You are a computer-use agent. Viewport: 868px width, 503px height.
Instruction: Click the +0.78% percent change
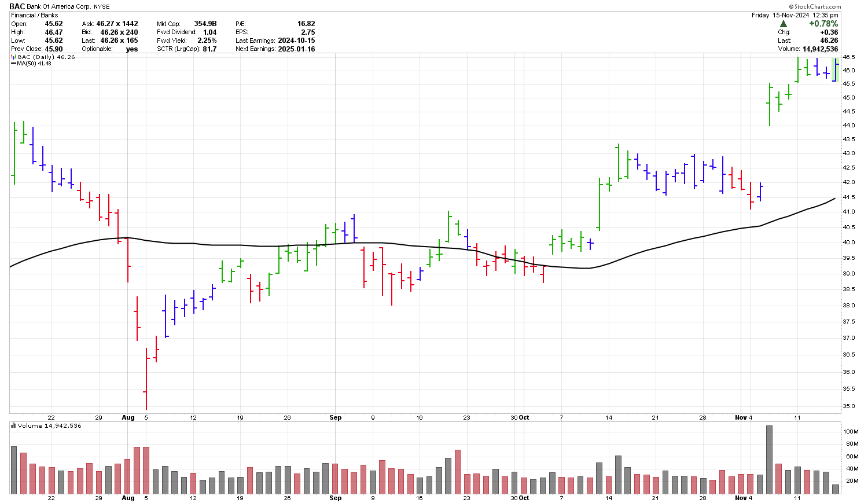point(823,24)
